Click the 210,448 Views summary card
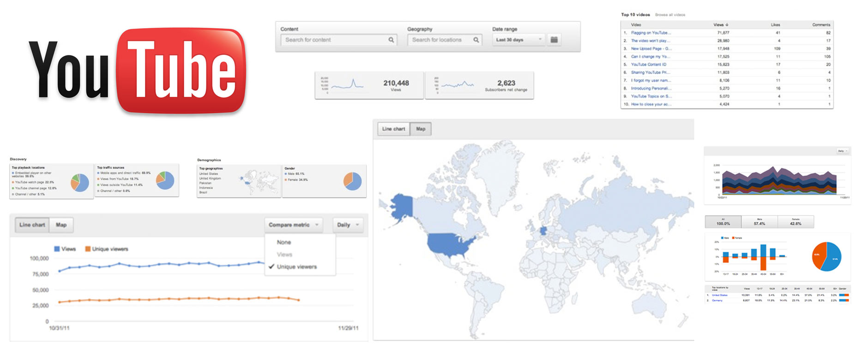This screenshot has width=868, height=358. pyautogui.click(x=369, y=85)
